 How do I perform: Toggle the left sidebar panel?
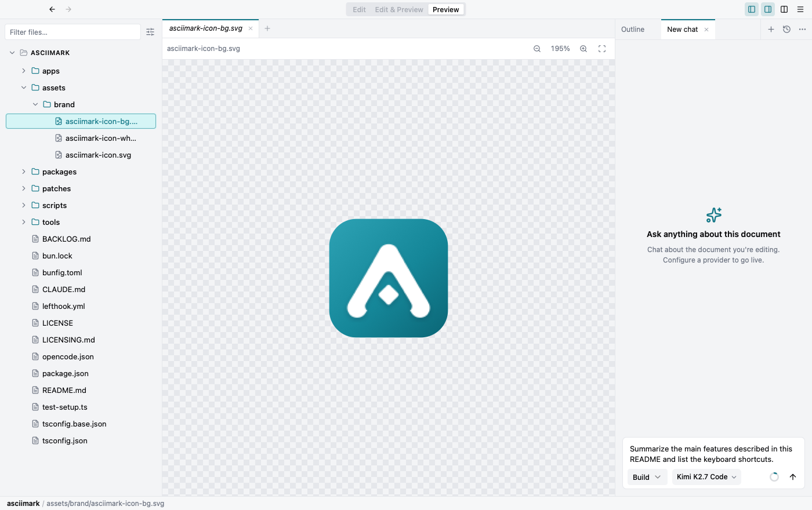[752, 9]
